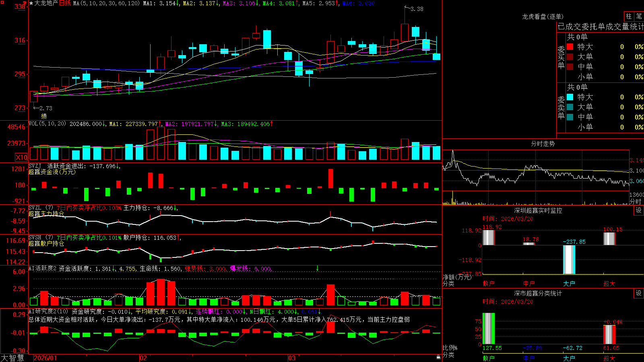Click the 超赢主力持仓 label
The width and height of the screenshot is (644, 362).
click(46, 214)
